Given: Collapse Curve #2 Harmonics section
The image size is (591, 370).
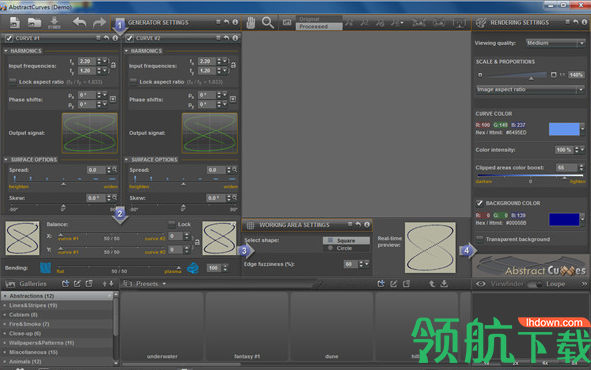Looking at the screenshot, I should (126, 51).
